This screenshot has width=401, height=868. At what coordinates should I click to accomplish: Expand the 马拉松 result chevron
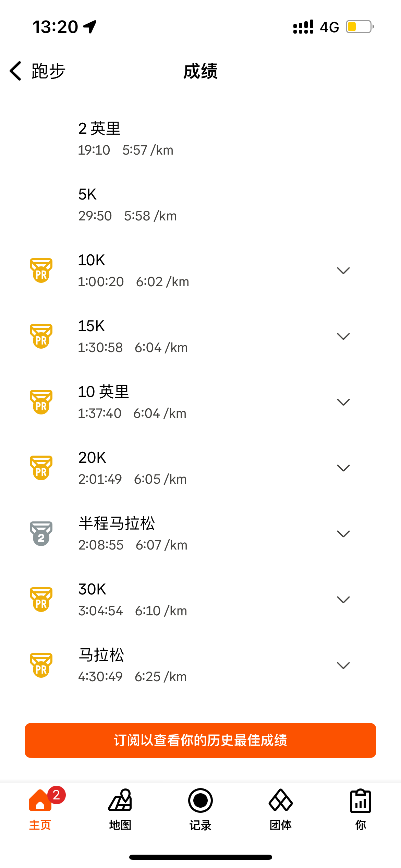(x=343, y=665)
